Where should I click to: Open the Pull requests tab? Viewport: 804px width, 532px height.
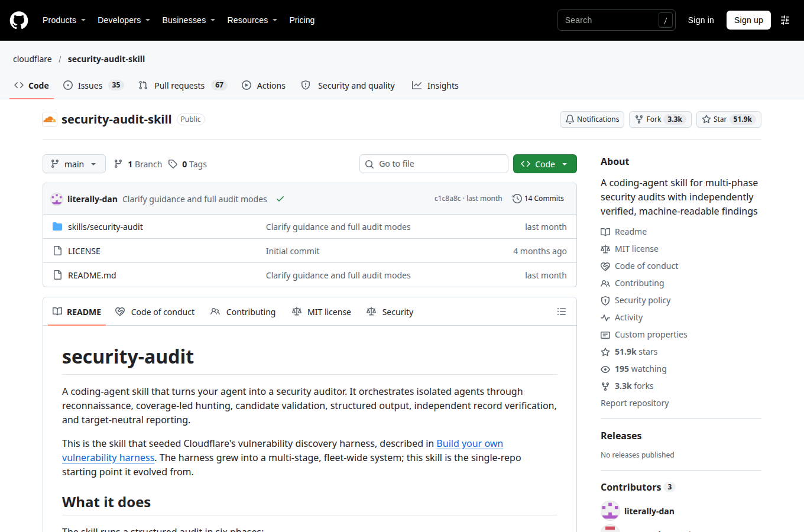coord(183,86)
